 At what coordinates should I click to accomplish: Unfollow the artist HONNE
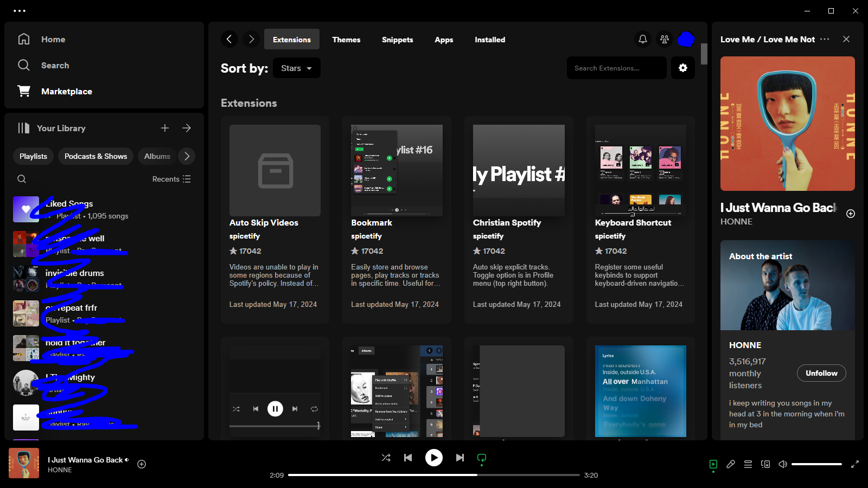click(x=821, y=373)
